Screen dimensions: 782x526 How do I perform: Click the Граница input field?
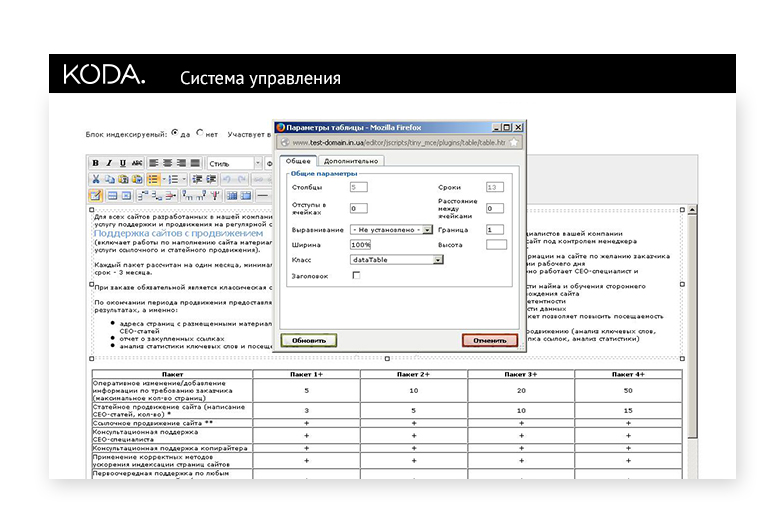pos(495,230)
